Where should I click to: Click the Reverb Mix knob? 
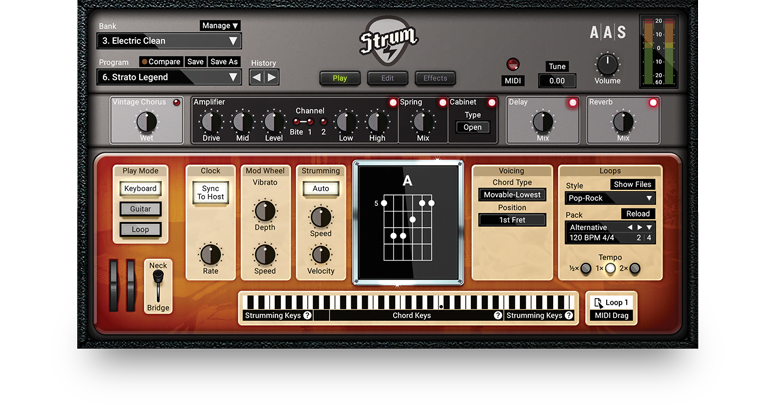pos(623,122)
